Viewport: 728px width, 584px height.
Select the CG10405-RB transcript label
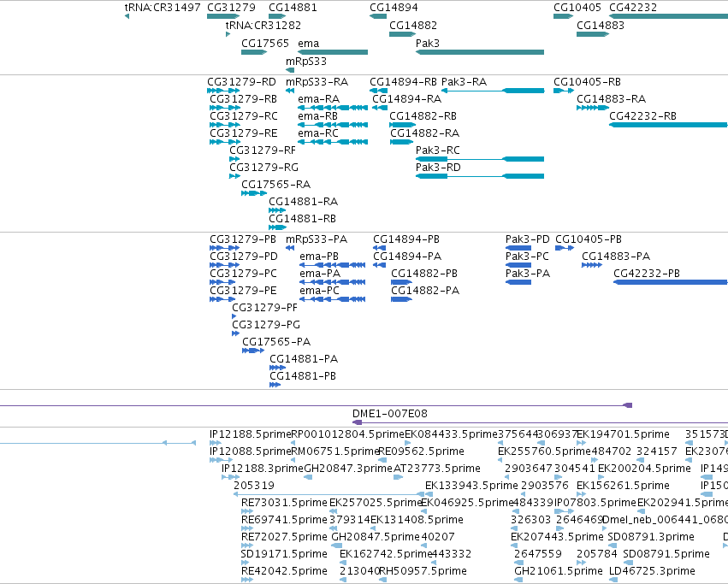click(x=587, y=82)
